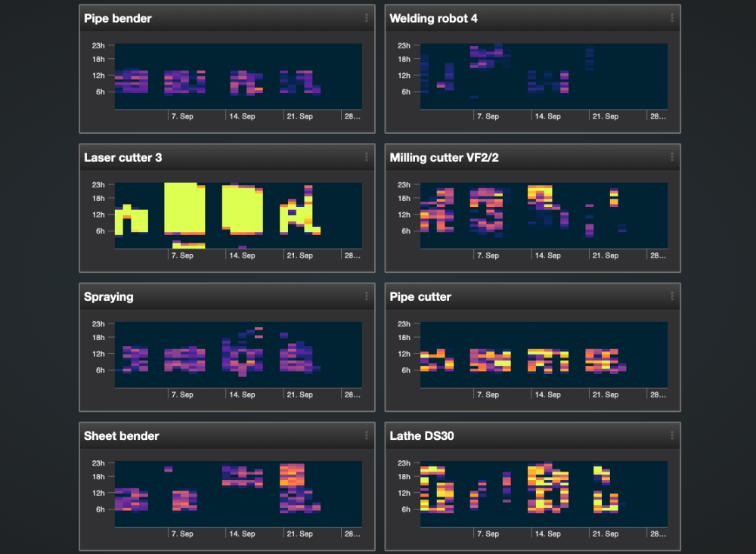
Task: Open the Lathe DS30 panel options menu
Action: click(x=672, y=435)
